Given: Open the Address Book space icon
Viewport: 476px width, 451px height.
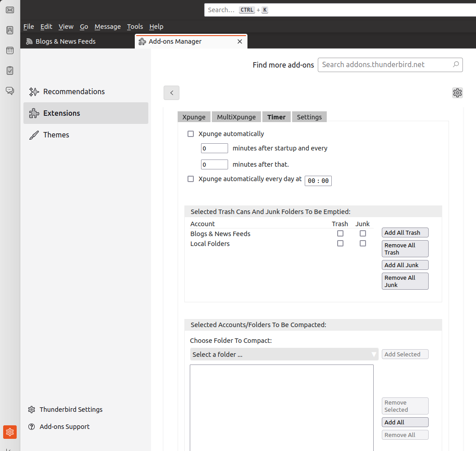Looking at the screenshot, I should point(10,30).
